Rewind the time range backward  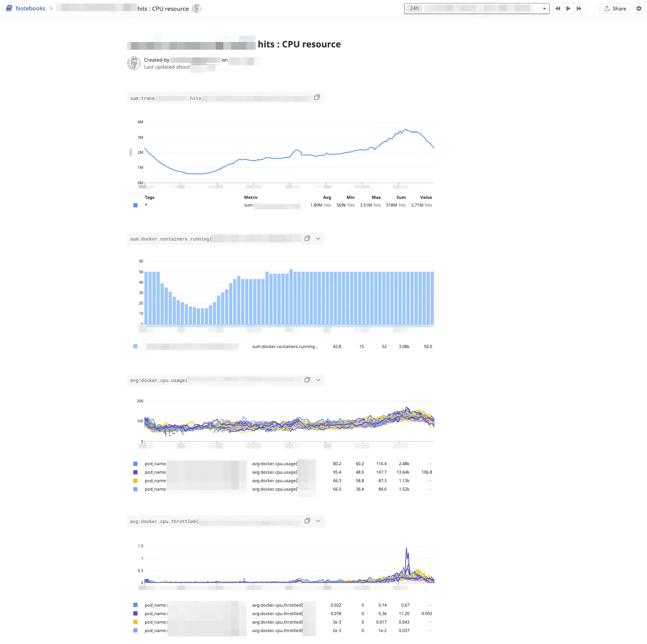tap(558, 8)
